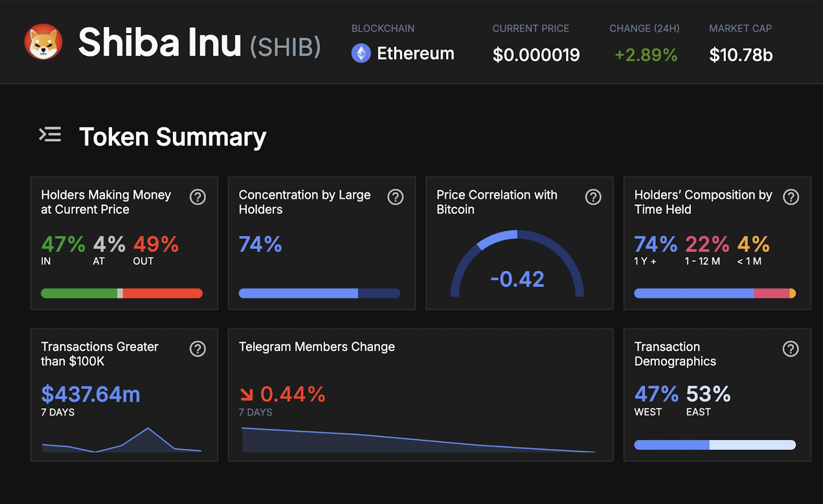The image size is (823, 504).
Task: Click the Telegram Members Change chart
Action: (x=419, y=440)
